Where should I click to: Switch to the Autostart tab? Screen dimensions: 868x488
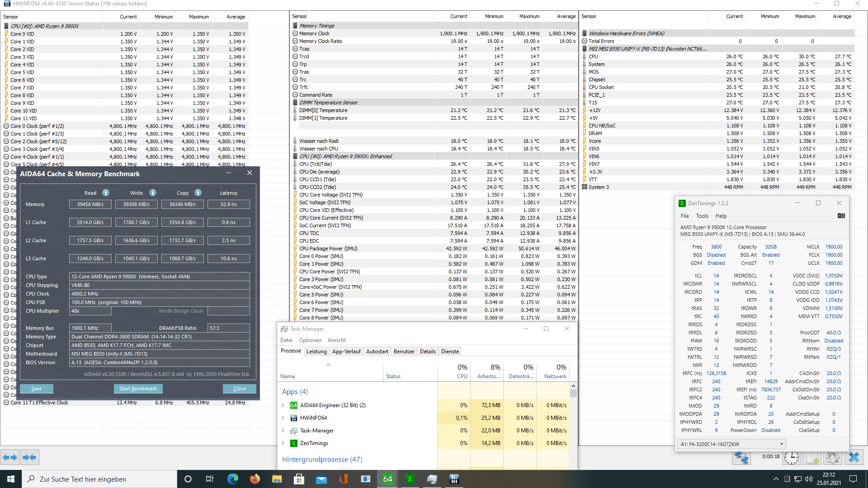[x=377, y=352]
